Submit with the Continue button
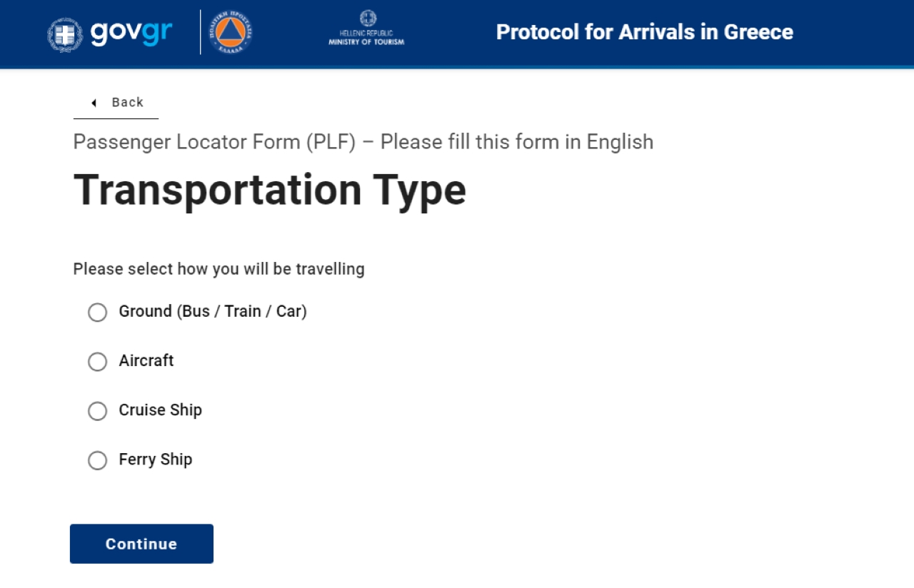This screenshot has width=914, height=588. [x=141, y=544]
